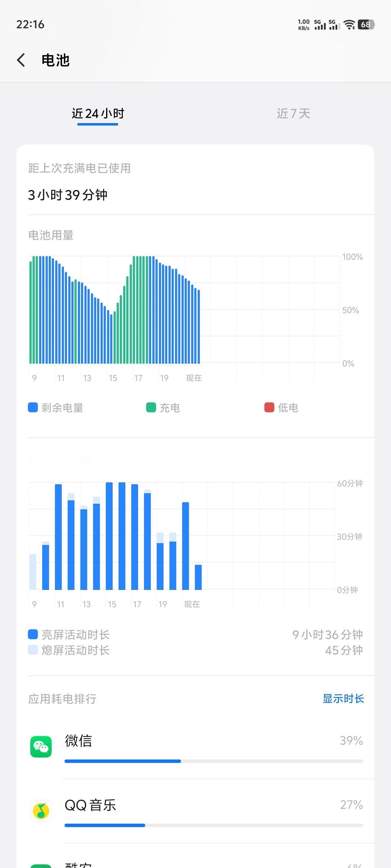Tap 现在 label under battery chart
Image resolution: width=391 pixels, height=868 pixels.
coord(194,378)
